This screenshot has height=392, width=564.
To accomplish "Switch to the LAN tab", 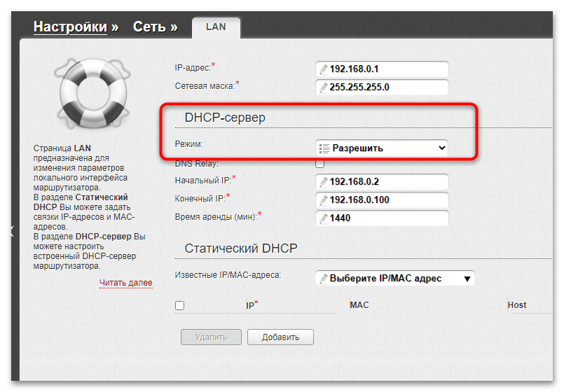I will point(216,27).
